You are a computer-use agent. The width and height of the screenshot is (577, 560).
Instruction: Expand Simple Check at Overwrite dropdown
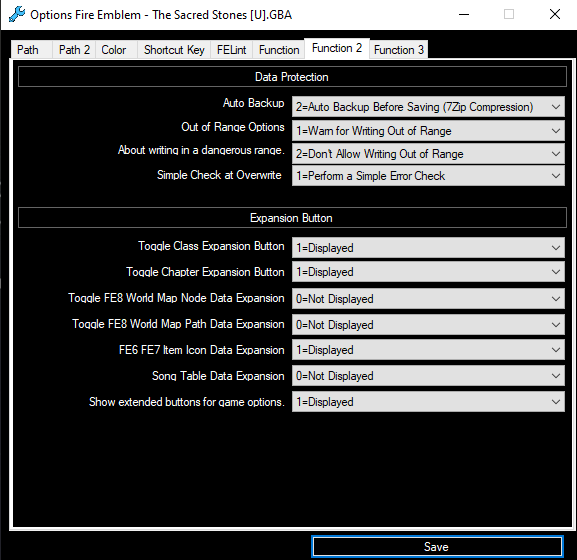428,176
